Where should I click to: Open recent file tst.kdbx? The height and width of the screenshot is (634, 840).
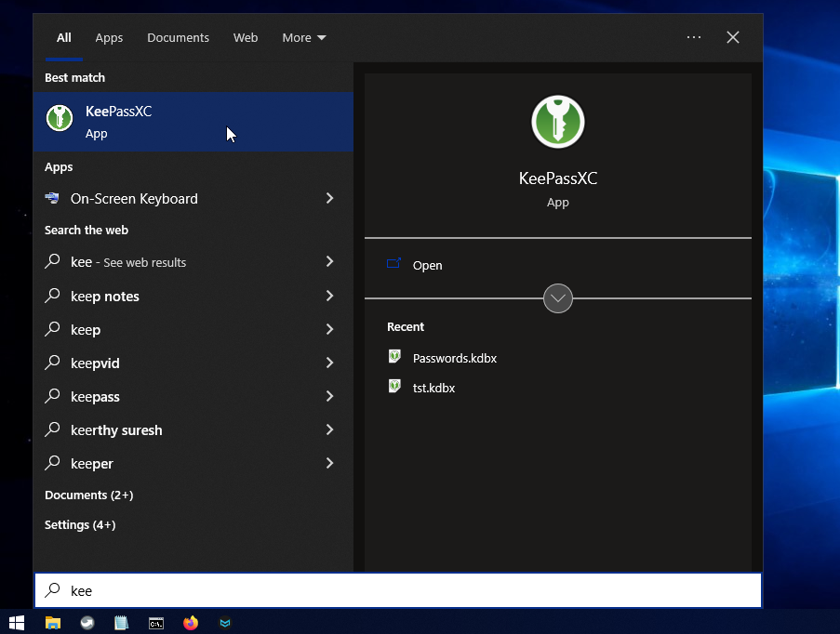coord(433,388)
